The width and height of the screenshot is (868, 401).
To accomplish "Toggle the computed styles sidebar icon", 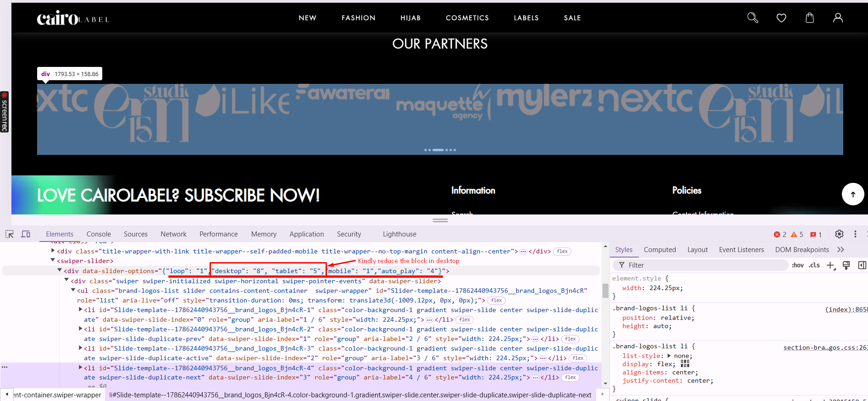I will point(862,265).
